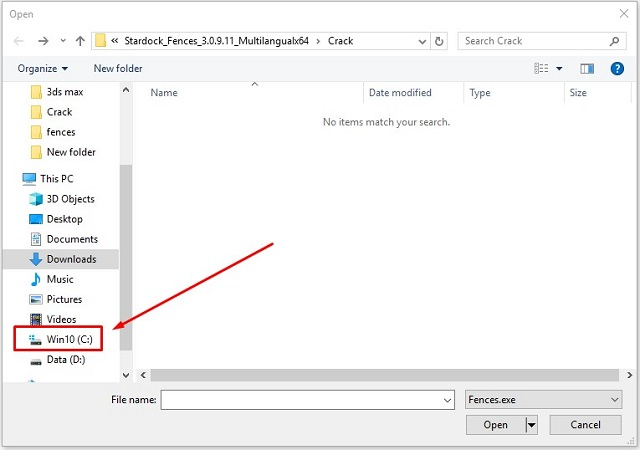The height and width of the screenshot is (450, 640).
Task: Refresh the Crack folder view
Action: [x=439, y=41]
